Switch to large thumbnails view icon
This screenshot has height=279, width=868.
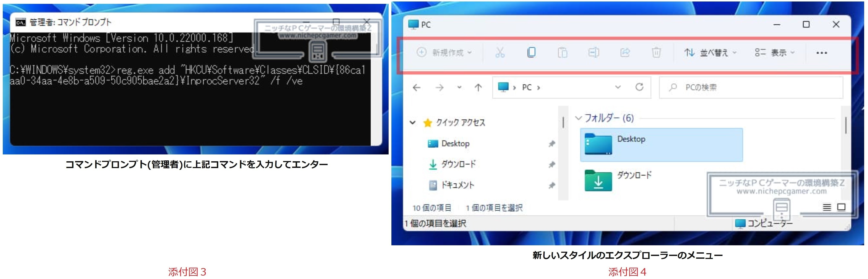point(841,207)
